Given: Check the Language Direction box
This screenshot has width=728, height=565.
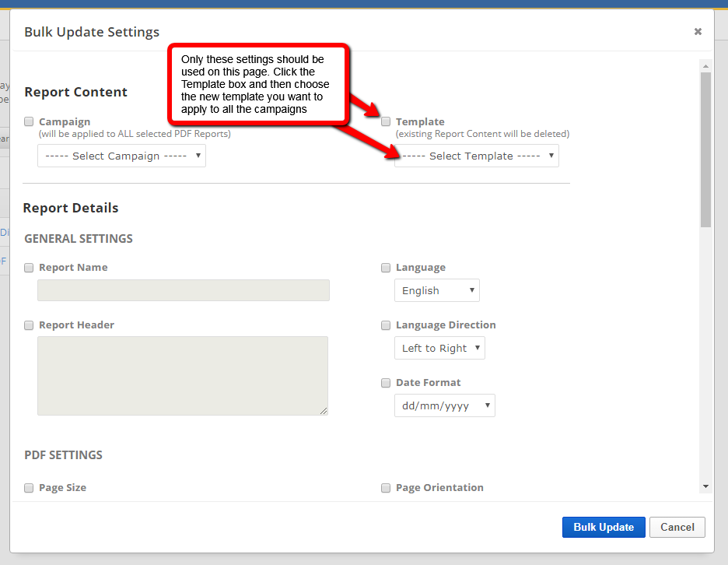Looking at the screenshot, I should coord(386,325).
